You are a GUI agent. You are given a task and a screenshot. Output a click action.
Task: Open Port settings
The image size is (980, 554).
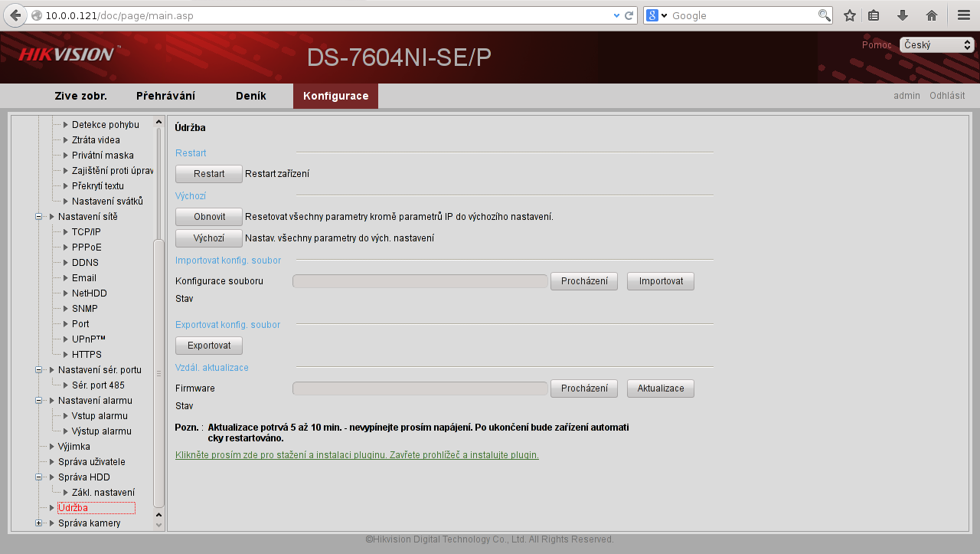(80, 324)
